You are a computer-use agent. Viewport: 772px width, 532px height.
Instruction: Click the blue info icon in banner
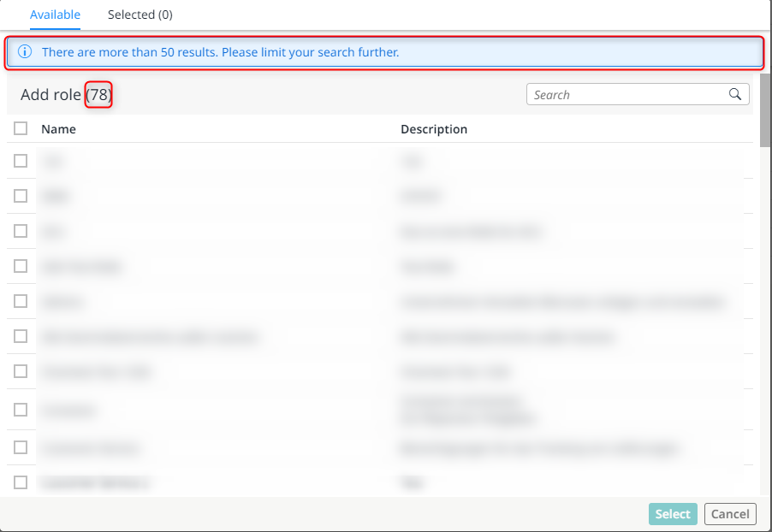(25, 51)
